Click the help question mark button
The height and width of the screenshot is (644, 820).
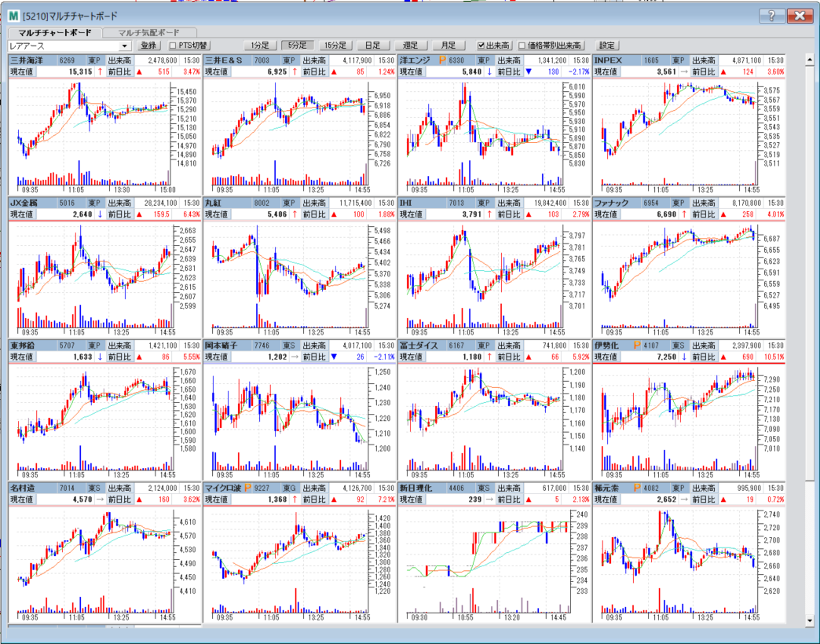(771, 16)
